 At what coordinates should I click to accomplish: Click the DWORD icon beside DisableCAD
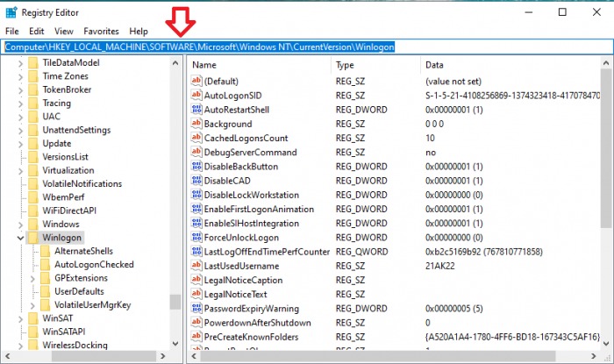[196, 181]
